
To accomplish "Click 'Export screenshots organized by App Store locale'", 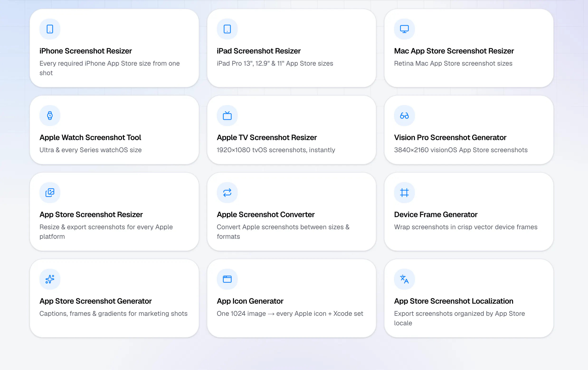I will 460,318.
